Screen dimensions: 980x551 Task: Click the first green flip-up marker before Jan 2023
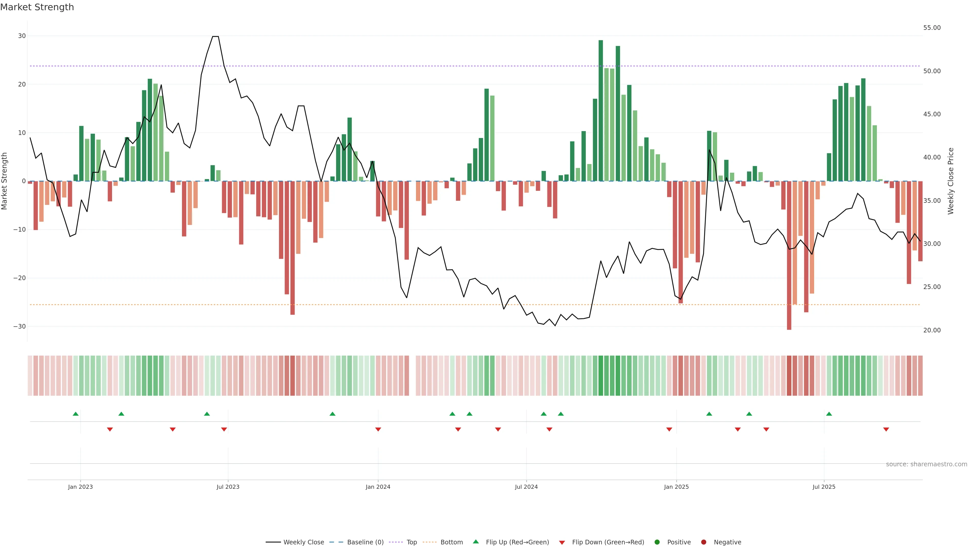point(76,414)
